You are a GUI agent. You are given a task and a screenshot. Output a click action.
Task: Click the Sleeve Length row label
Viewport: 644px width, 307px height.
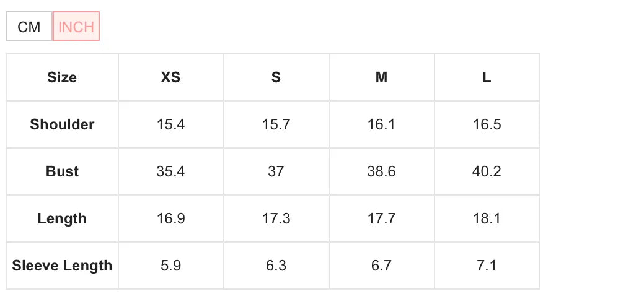coord(62,266)
